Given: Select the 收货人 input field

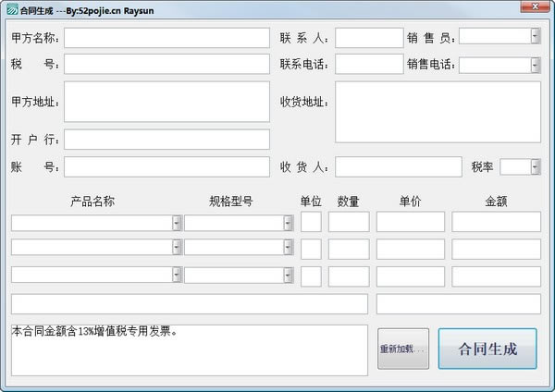Looking at the screenshot, I should 398,167.
